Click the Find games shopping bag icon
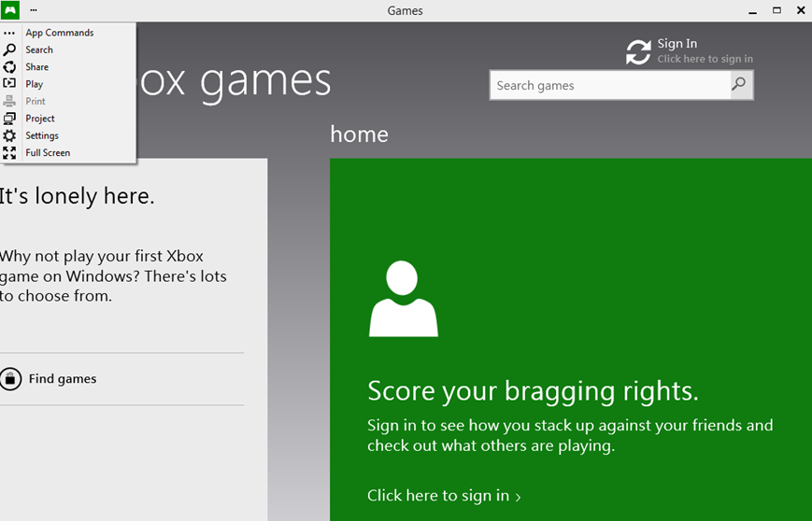 10,379
